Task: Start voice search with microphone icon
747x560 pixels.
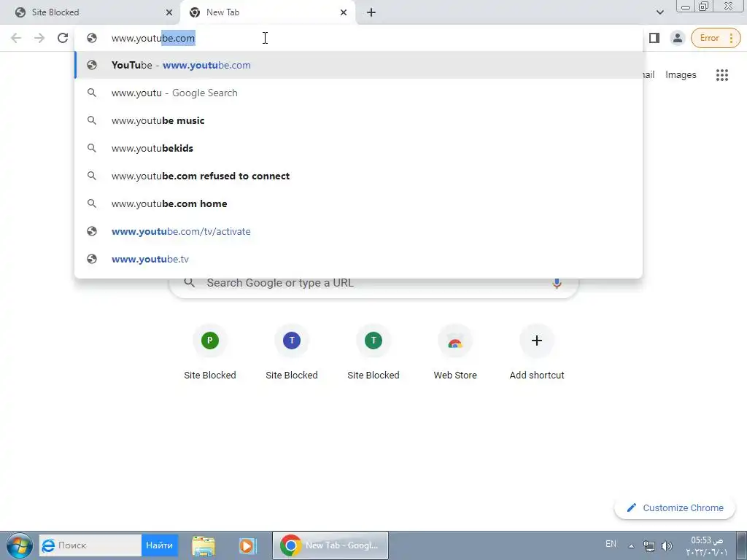Action: (x=557, y=283)
